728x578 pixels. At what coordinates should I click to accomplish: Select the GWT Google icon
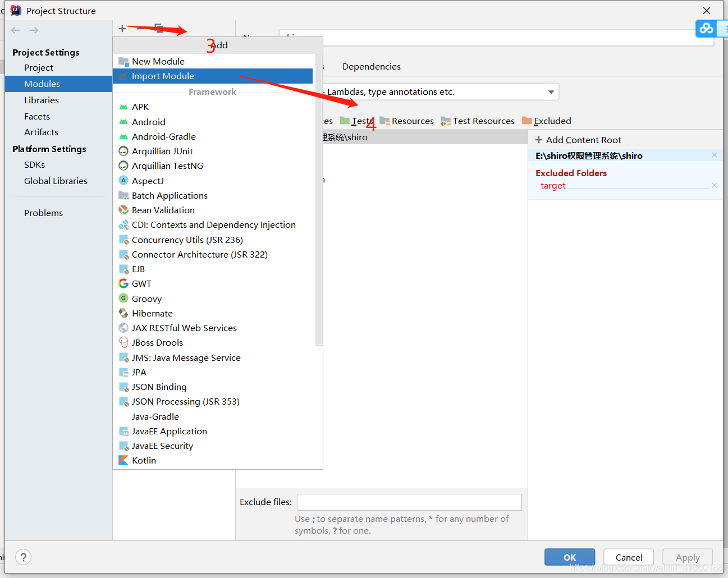[123, 283]
